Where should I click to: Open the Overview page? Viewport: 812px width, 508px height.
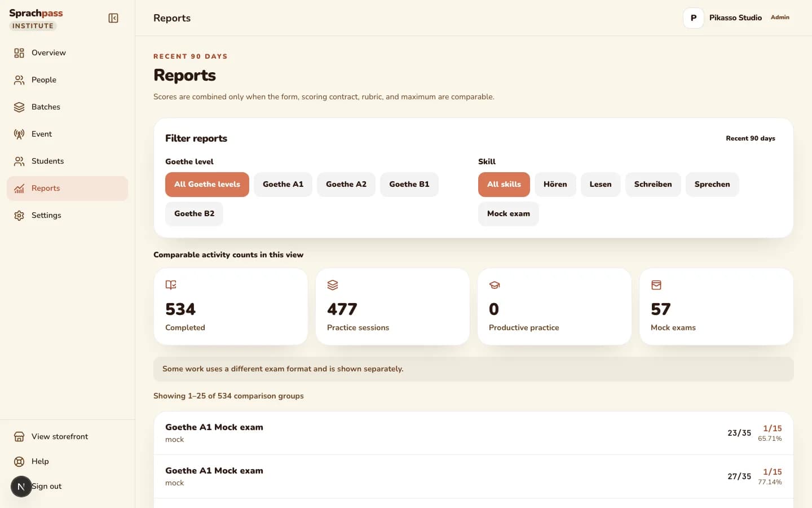[68, 53]
